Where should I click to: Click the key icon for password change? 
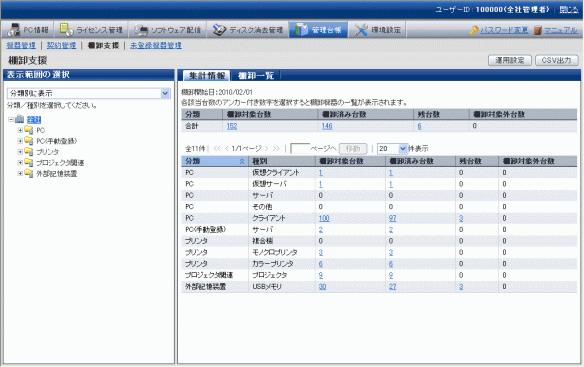(x=474, y=30)
